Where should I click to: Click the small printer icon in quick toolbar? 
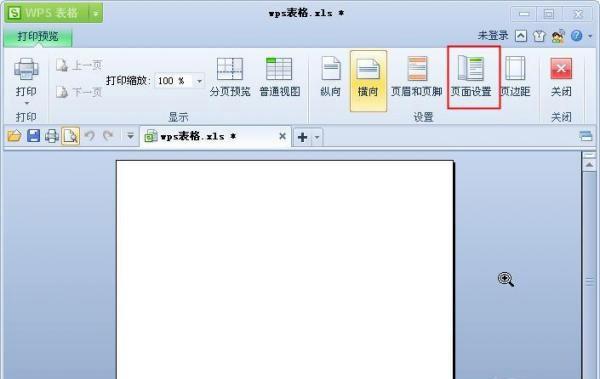coord(52,136)
